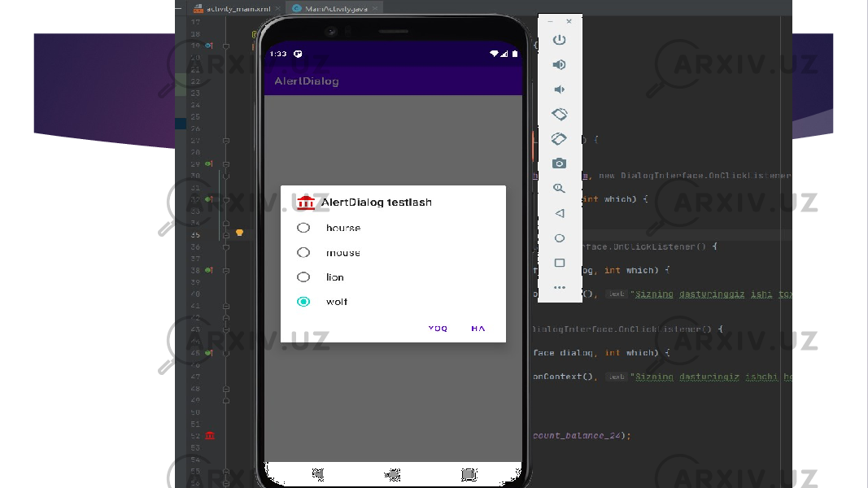
Task: Collapse the code fold marker on line 48
Action: [x=226, y=389]
